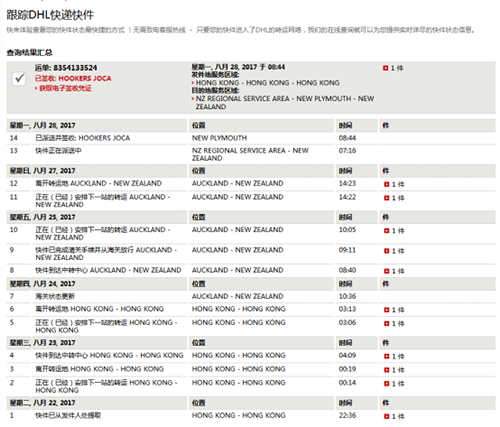Toggle the waybill 8354133524 checkbox
500x427 pixels.
tap(19, 78)
